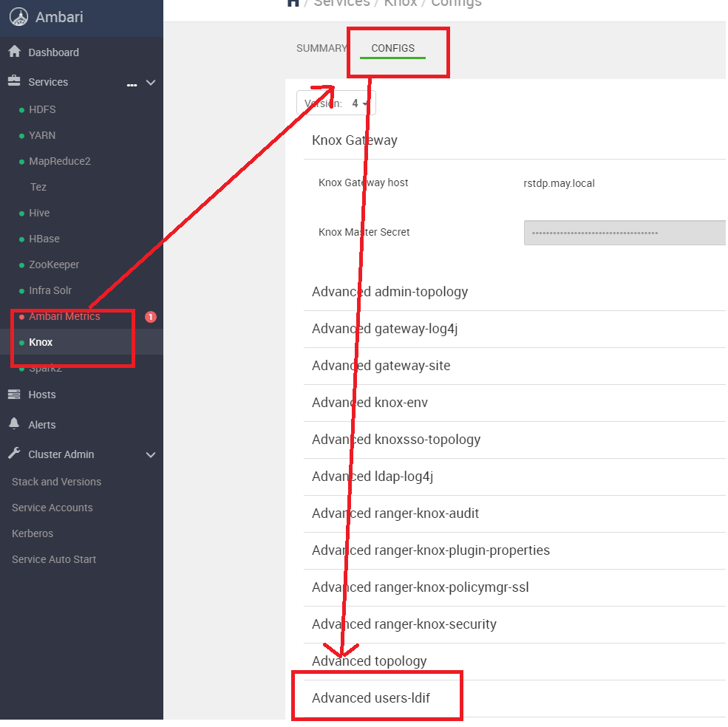Screen dimensions: 728x727
Task: Expand Advanced admin-topology section
Action: [x=390, y=292]
